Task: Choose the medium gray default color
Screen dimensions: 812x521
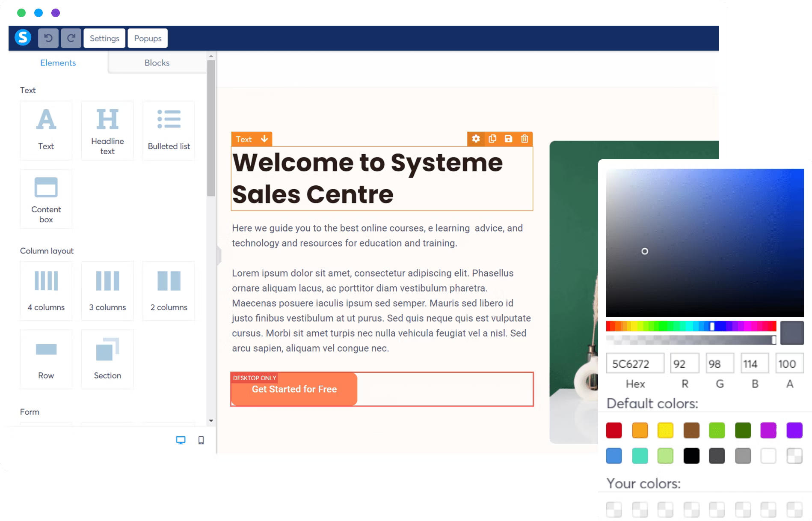Action: point(743,456)
